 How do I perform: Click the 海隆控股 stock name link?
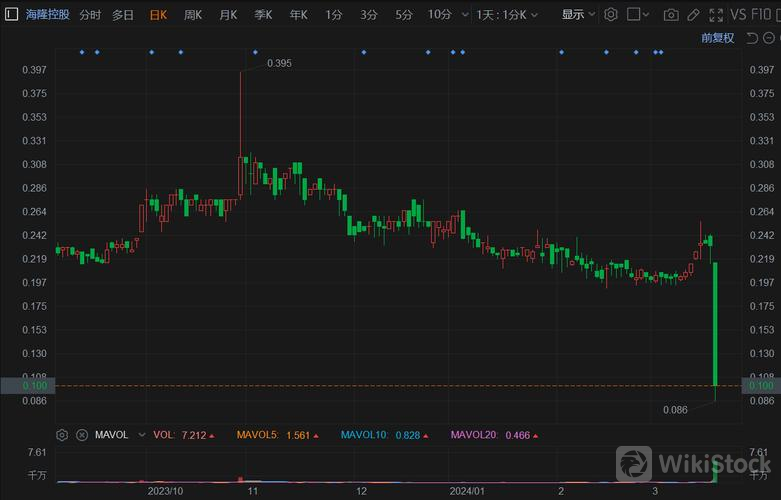tap(48, 15)
